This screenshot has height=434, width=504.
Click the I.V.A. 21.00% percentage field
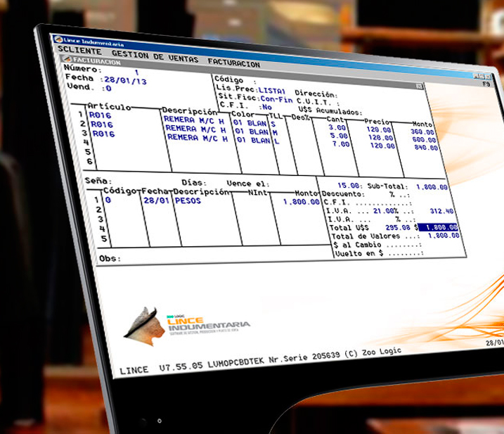pyautogui.click(x=385, y=210)
